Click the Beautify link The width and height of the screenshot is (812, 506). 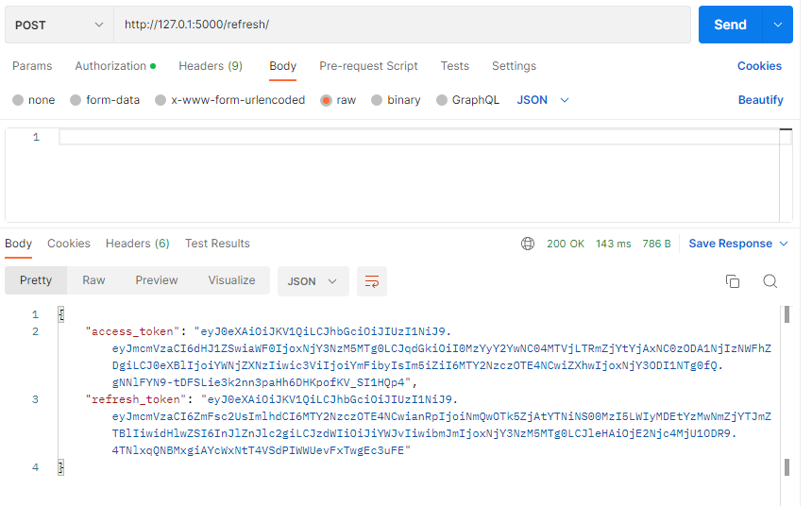tap(760, 100)
